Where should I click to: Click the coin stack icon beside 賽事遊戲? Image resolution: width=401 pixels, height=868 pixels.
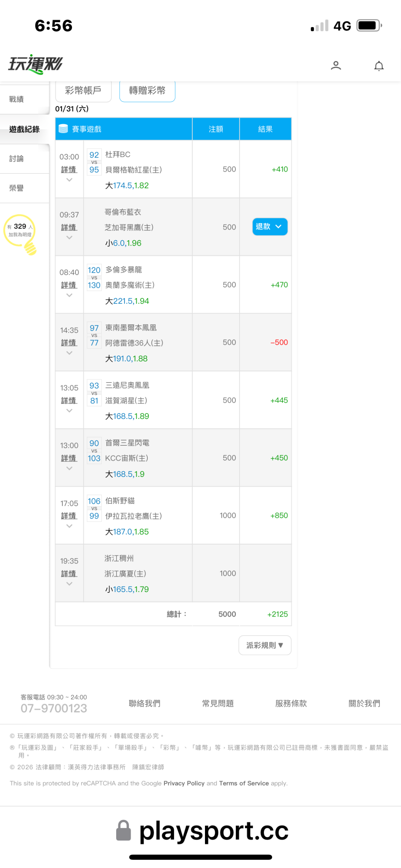pos(63,129)
